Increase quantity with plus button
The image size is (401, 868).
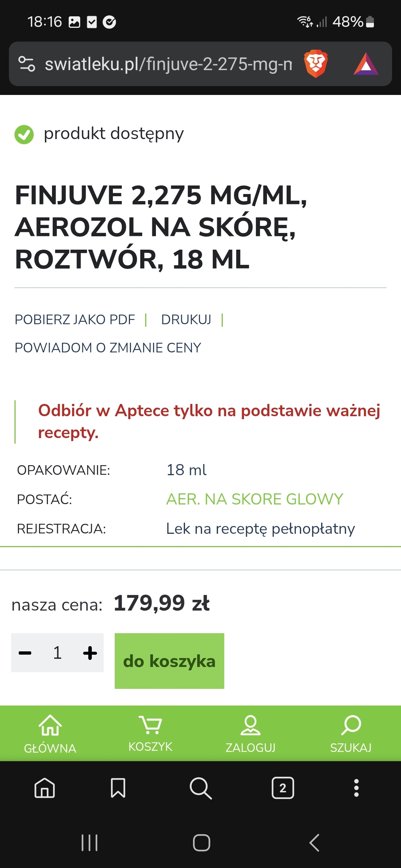(x=90, y=653)
